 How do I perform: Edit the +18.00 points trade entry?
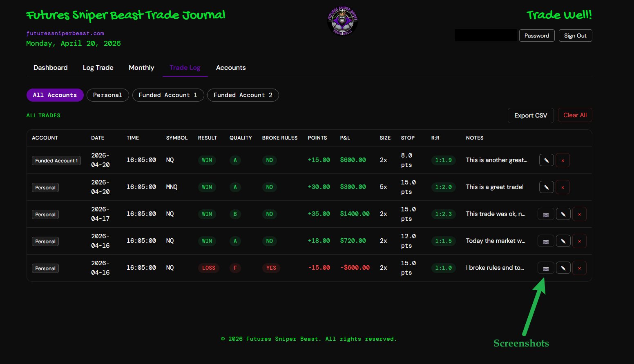pyautogui.click(x=563, y=241)
